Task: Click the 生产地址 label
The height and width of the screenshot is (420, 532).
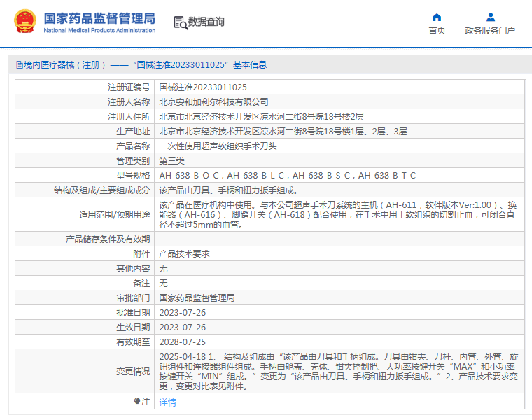Action: click(x=133, y=132)
